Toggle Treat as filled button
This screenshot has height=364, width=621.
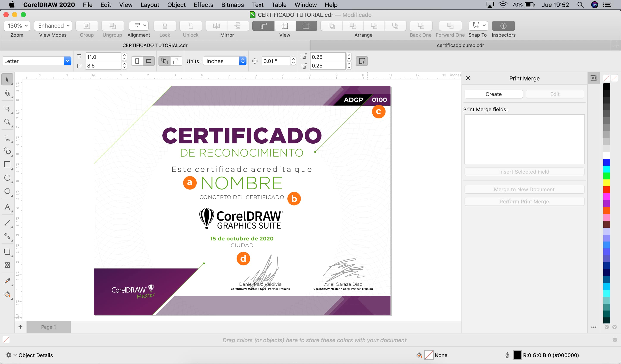coord(362,61)
